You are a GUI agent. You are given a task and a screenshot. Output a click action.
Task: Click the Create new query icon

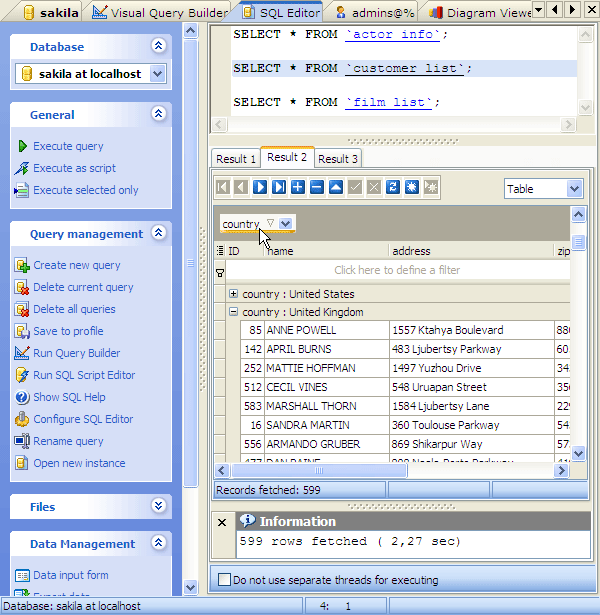click(22, 265)
